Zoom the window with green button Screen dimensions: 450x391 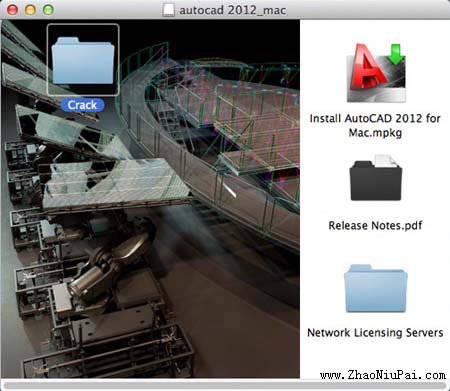[x=48, y=10]
